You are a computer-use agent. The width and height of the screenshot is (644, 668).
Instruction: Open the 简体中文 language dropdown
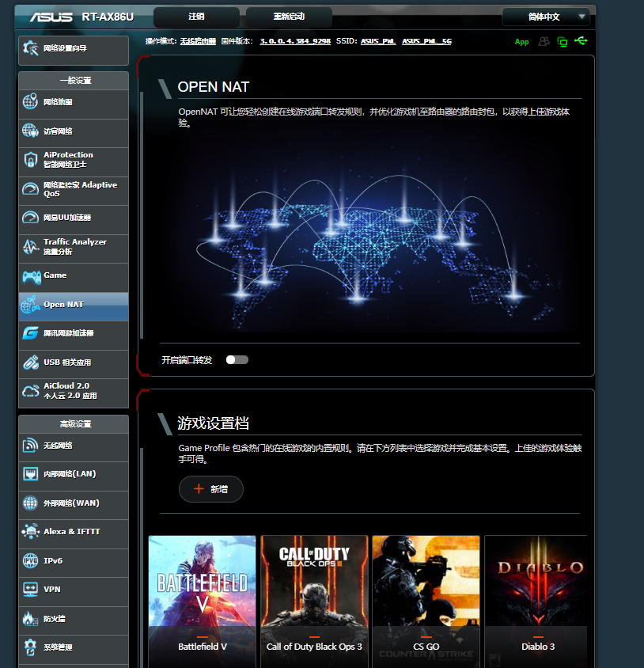coord(546,17)
